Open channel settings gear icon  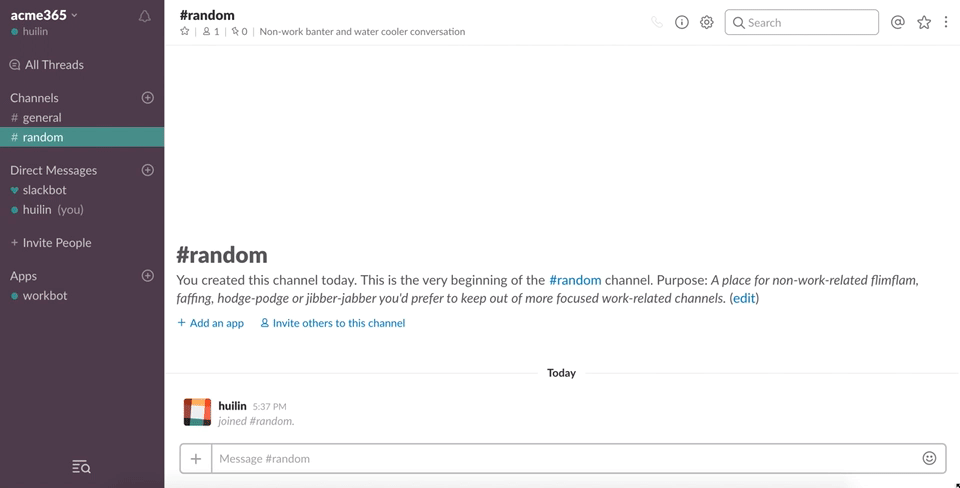coord(707,23)
